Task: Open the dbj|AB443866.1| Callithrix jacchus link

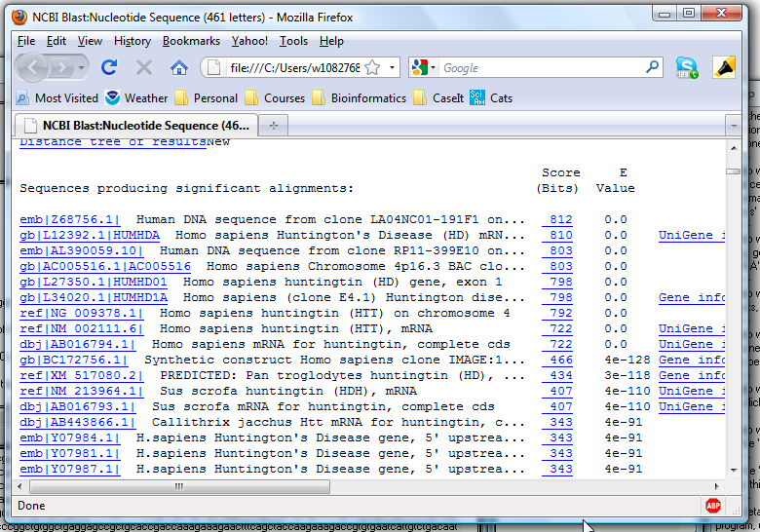Action: coord(78,422)
